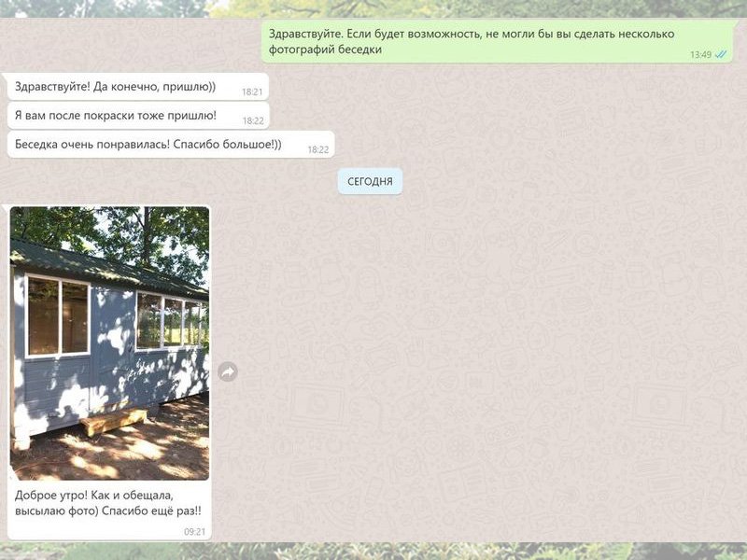Select the green outgoing message about фотографий беседки
747x560 pixels.
tap(497, 41)
